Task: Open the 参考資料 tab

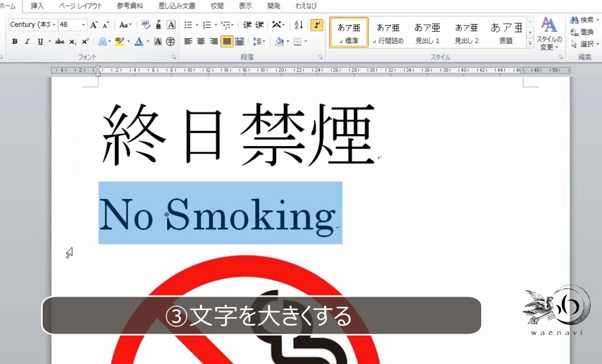Action: click(x=130, y=6)
